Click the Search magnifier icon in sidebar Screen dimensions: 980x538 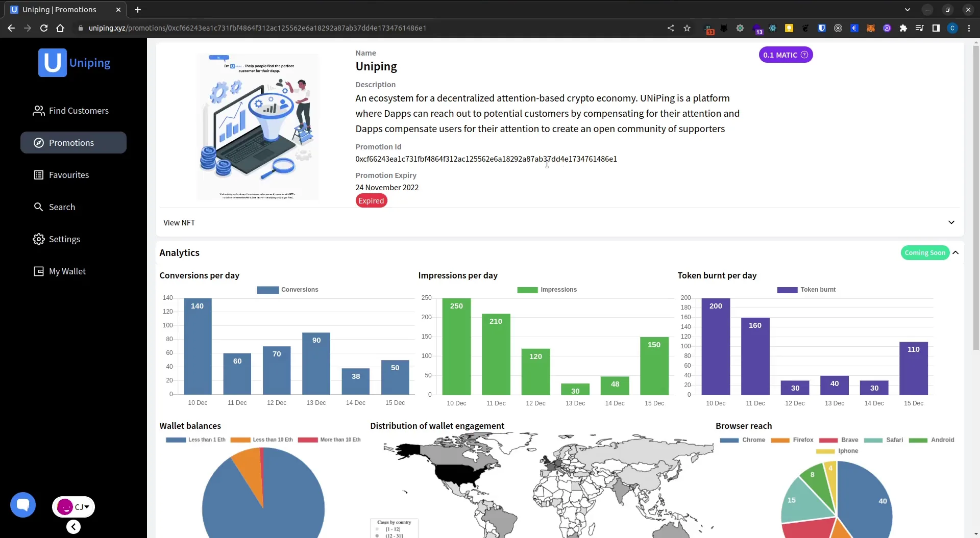tap(39, 207)
